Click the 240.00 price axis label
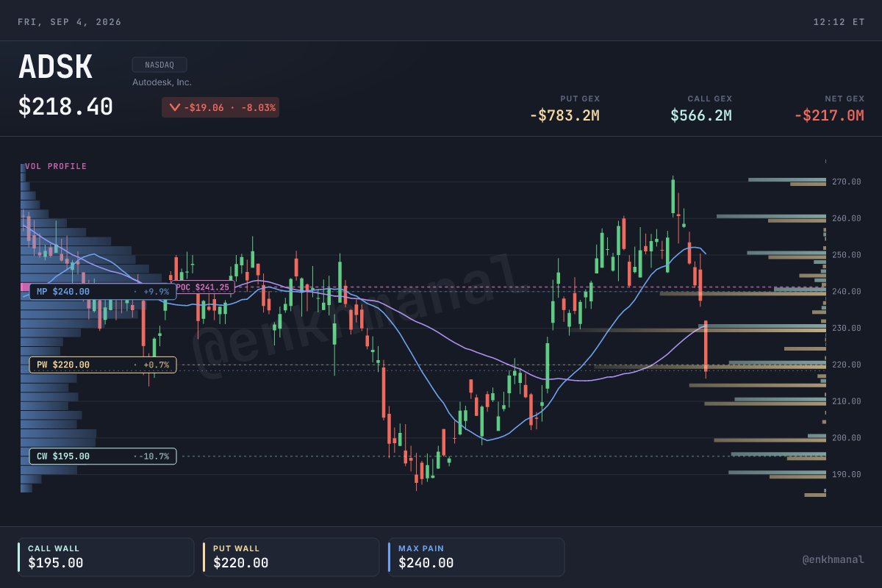 pyautogui.click(x=847, y=292)
